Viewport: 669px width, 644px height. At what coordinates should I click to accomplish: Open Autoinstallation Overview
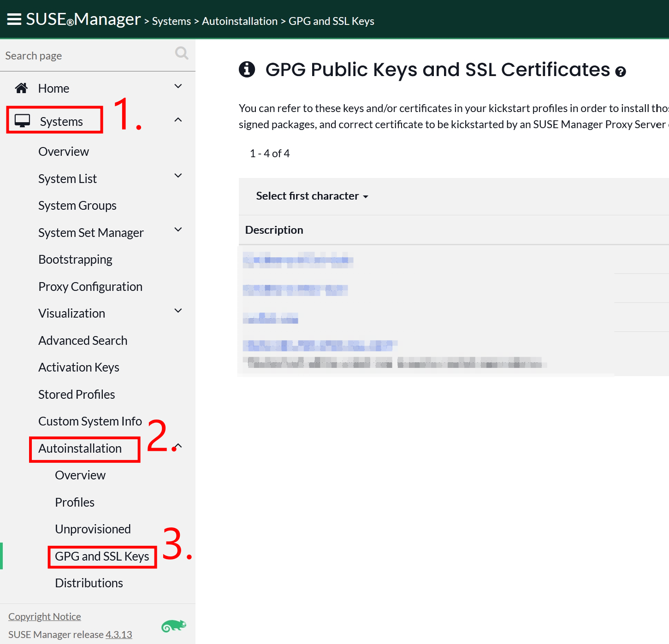[x=80, y=475]
